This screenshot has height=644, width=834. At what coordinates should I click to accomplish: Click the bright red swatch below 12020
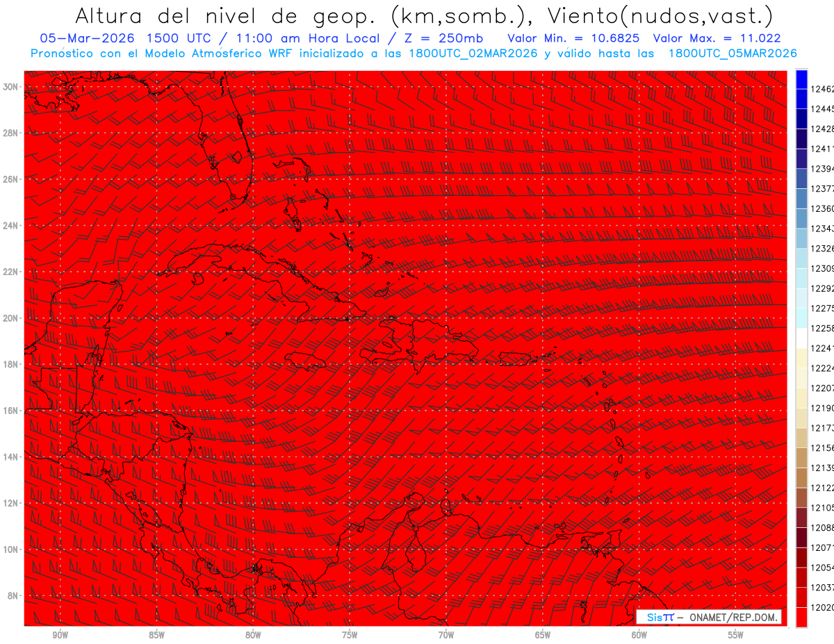click(801, 617)
